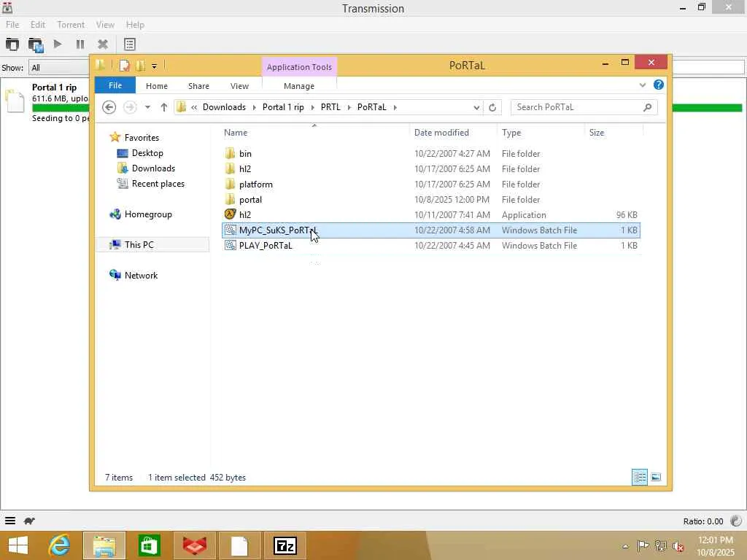Click Portal 1 rip in the address breadcrumb
The image size is (747, 560).
pos(283,107)
